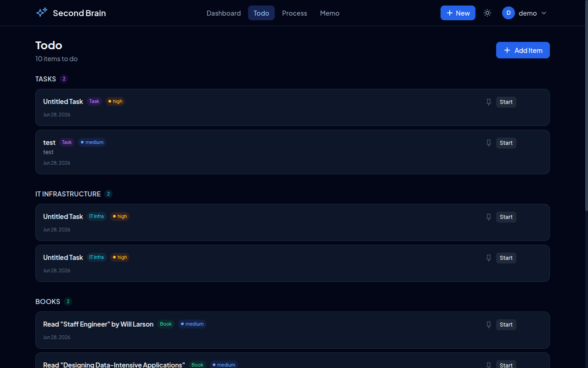
Task: Click the plus icon in Add Item button
Action: [x=507, y=50]
